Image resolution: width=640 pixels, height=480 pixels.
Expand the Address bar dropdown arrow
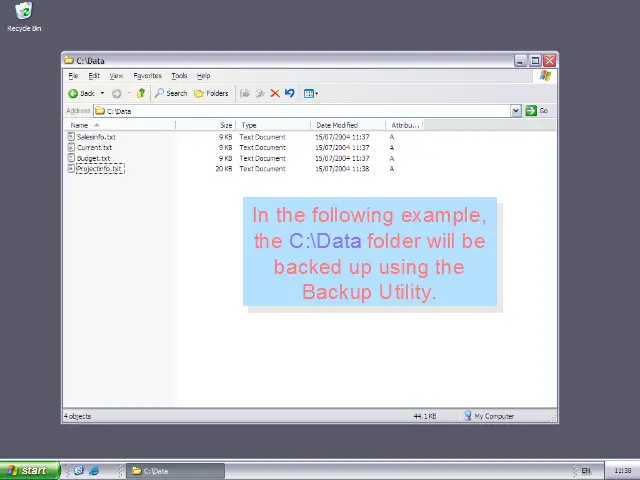[516, 111]
